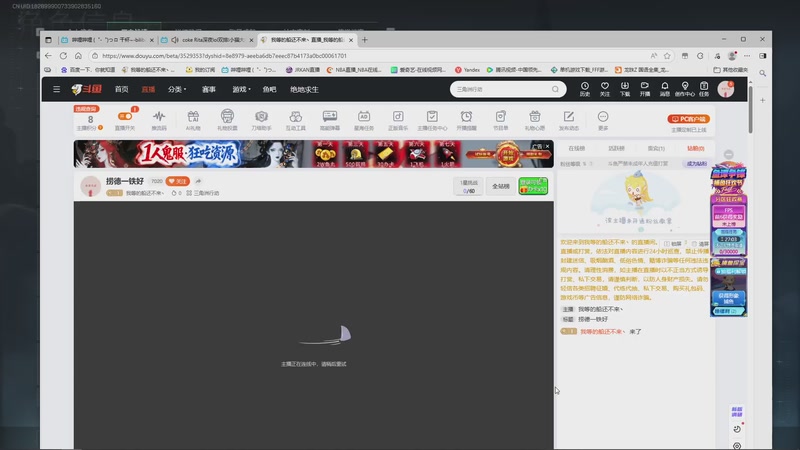Screen dimensions: 800x450
Task: Open a new browser tab with plus
Action: (364, 40)
